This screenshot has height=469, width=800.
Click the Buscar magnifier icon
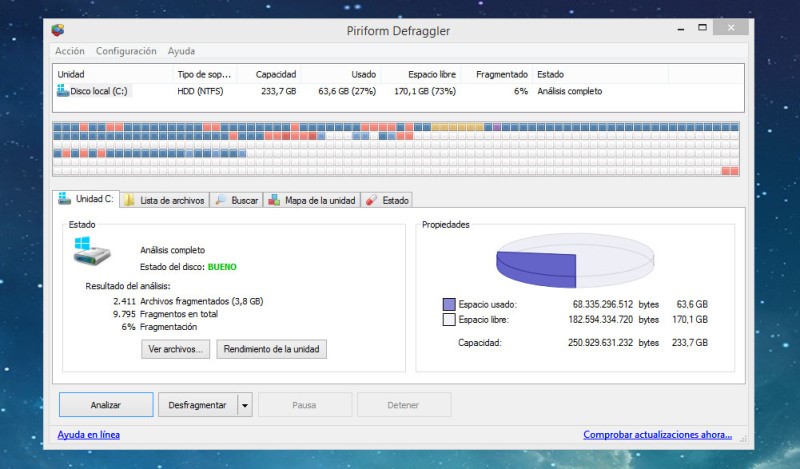tap(220, 200)
